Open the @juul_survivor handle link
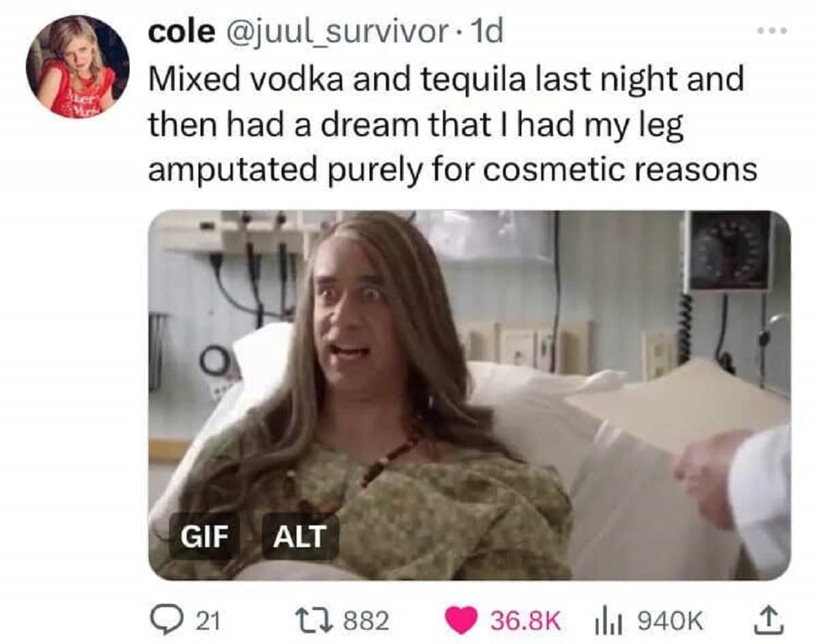 click(x=332, y=33)
